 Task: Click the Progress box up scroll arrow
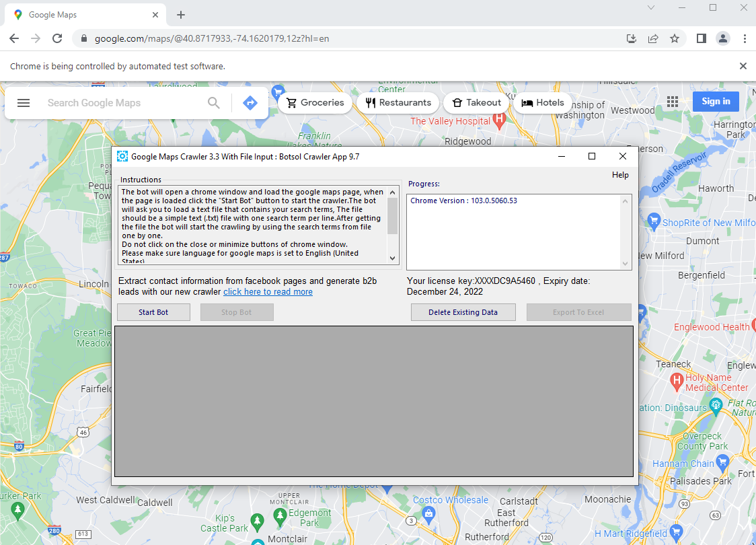626,201
